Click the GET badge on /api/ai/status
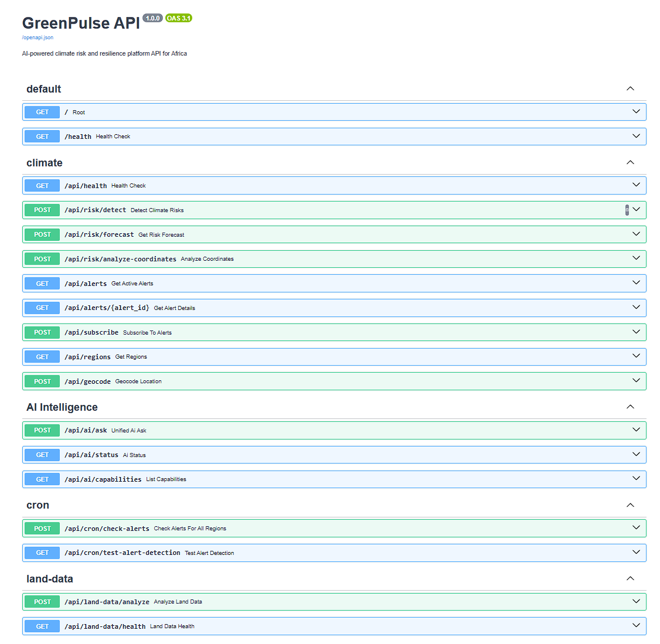The height and width of the screenshot is (644, 660). pyautogui.click(x=41, y=454)
